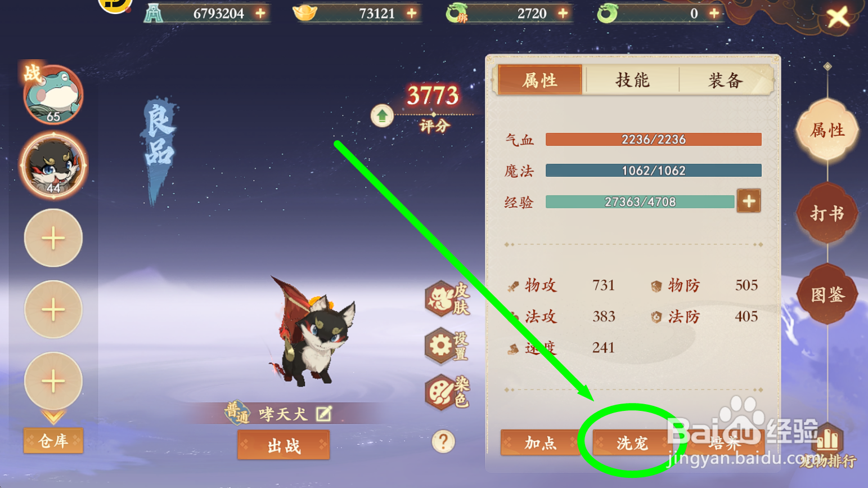Select the dog pet portrait level 44
Image resolution: width=868 pixels, height=488 pixels.
53,166
